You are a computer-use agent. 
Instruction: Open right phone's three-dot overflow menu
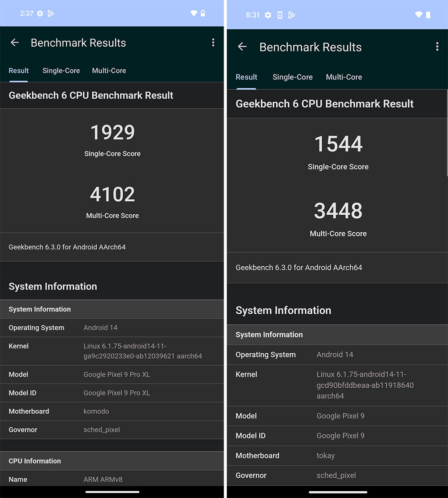[x=437, y=47]
